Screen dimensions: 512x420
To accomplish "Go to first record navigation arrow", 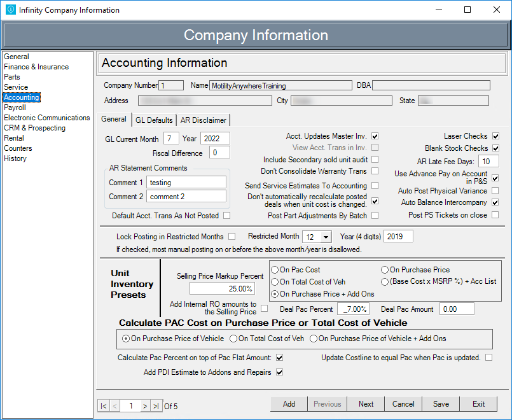I will (104, 406).
